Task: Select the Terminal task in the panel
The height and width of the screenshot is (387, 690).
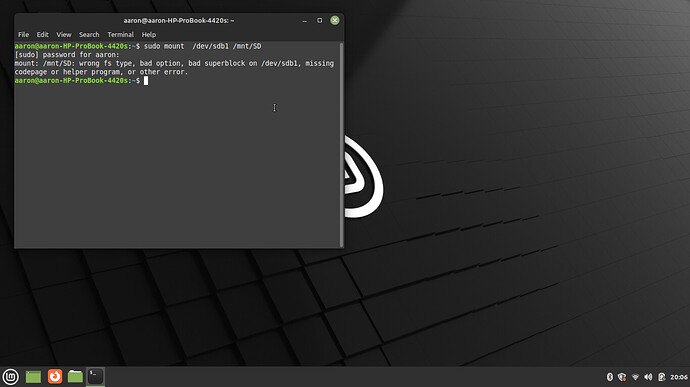Action: coord(95,376)
